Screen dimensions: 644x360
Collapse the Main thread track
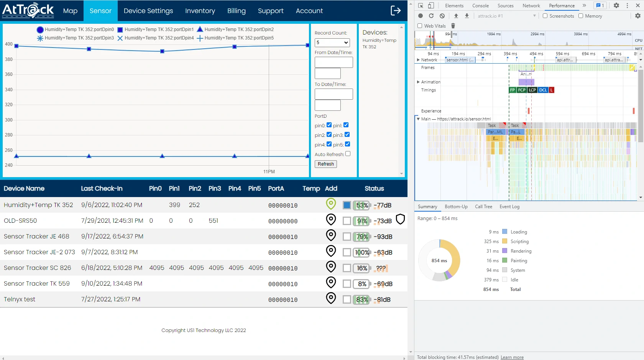tap(418, 119)
